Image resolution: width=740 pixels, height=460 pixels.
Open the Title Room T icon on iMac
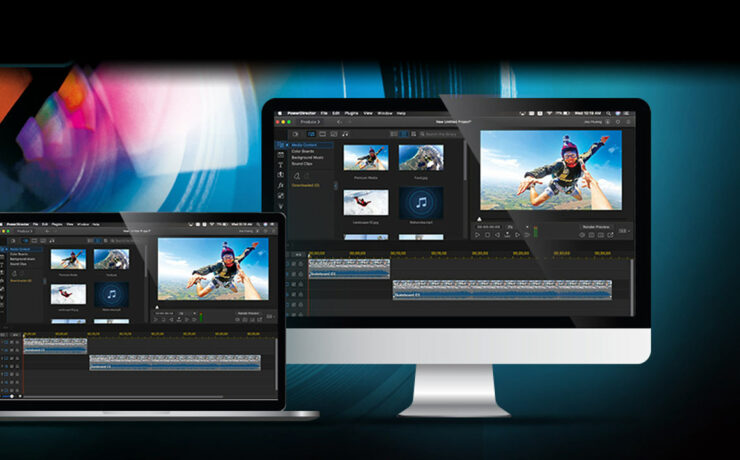pyautogui.click(x=280, y=165)
